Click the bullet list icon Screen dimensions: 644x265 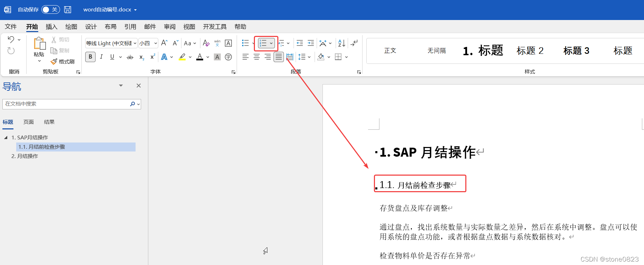[x=245, y=43]
